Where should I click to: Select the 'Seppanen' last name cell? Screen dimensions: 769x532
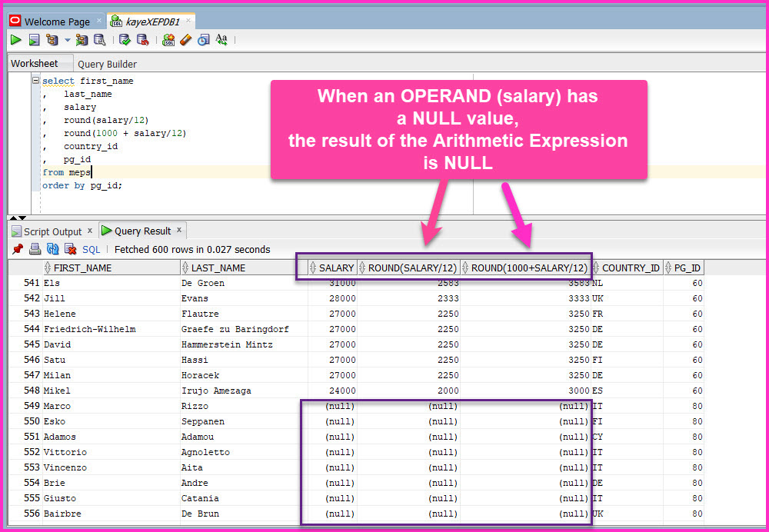point(245,421)
